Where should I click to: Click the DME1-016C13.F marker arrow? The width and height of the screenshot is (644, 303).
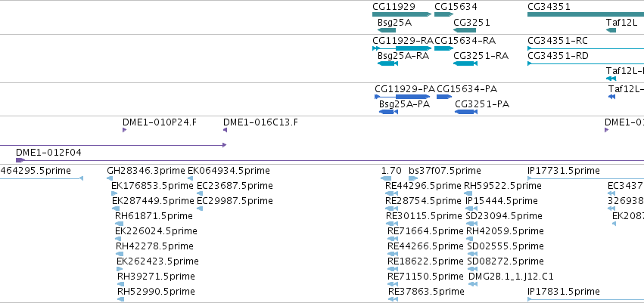[225, 130]
